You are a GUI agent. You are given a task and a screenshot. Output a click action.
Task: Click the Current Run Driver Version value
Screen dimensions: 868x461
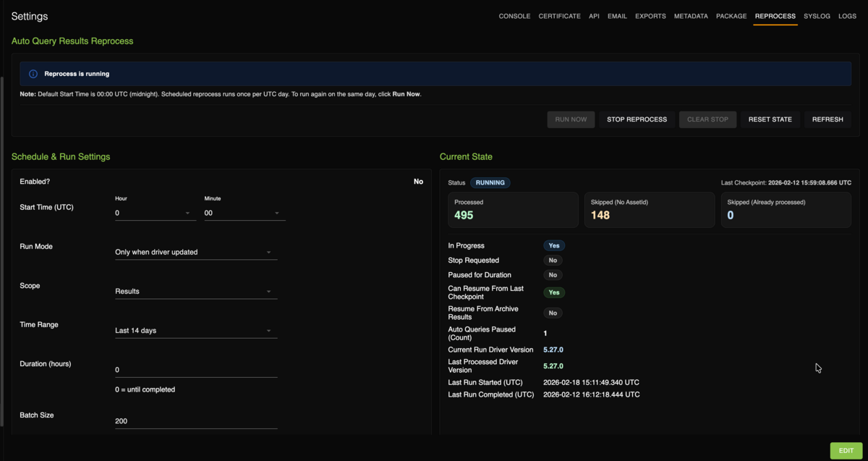(x=553, y=350)
